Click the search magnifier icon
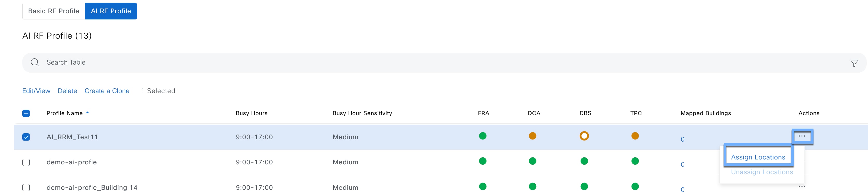 [x=35, y=63]
